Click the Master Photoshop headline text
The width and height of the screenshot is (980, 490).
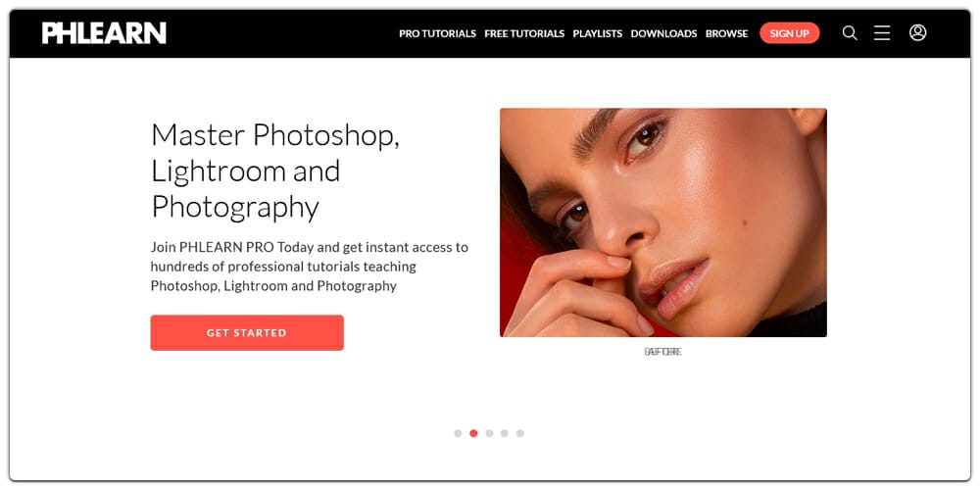click(275, 171)
